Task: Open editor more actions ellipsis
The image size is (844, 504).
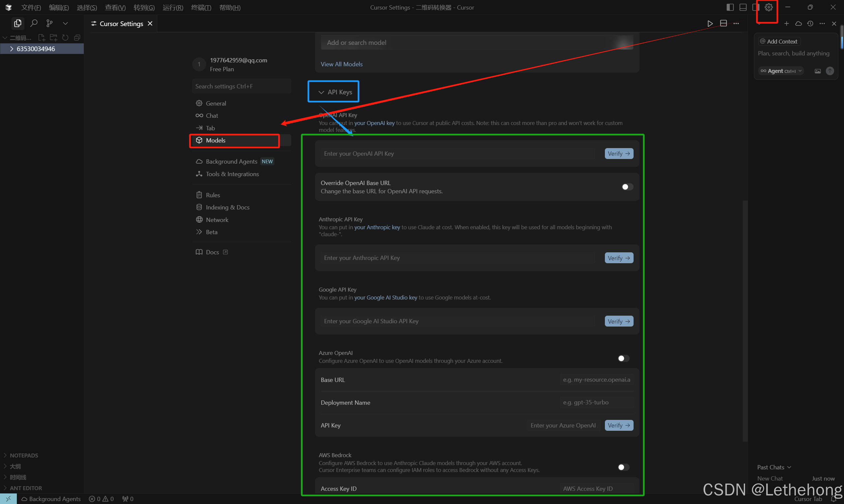Action: coord(736,23)
